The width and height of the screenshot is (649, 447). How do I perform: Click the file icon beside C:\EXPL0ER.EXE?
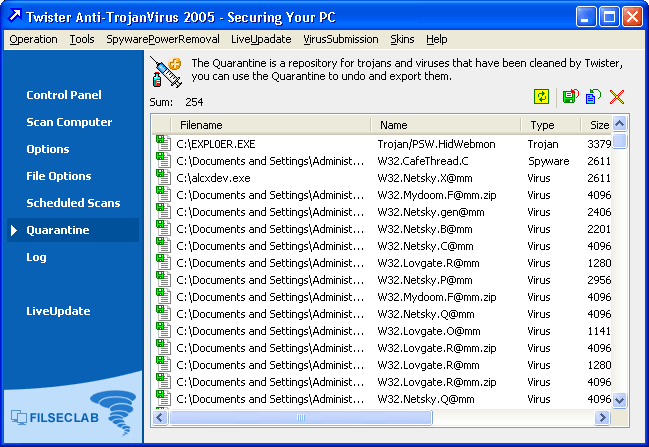(163, 144)
